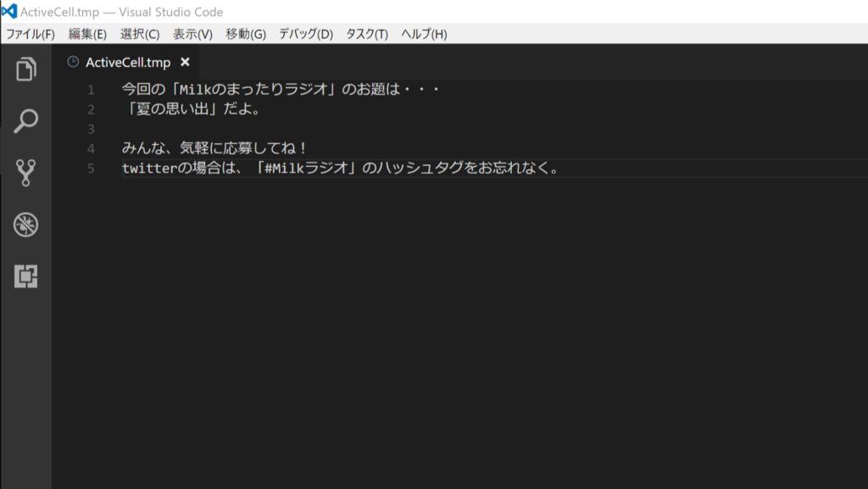Click the word twitter on line 5
868x489 pixels.
point(149,168)
